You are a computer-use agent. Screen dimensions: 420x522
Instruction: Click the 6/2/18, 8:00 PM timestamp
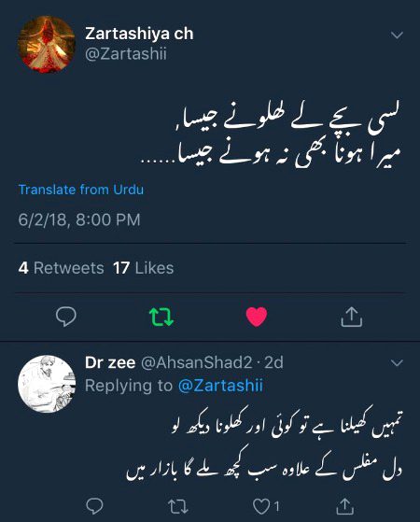[x=79, y=219]
